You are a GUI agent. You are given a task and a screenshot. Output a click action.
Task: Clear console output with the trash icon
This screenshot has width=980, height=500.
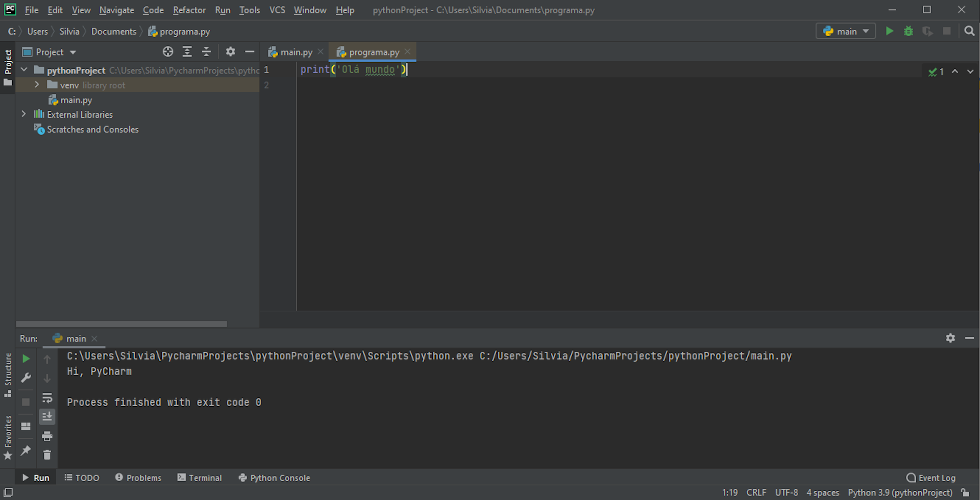click(47, 454)
